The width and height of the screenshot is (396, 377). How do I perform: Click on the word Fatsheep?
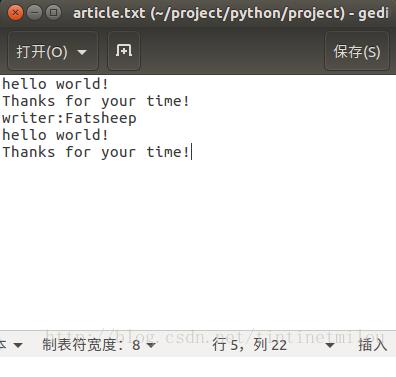point(101,118)
